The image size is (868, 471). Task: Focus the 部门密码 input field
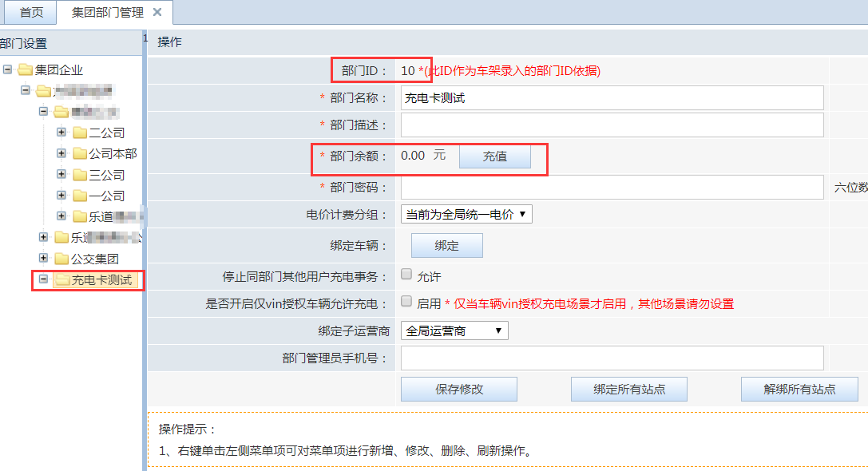612,187
